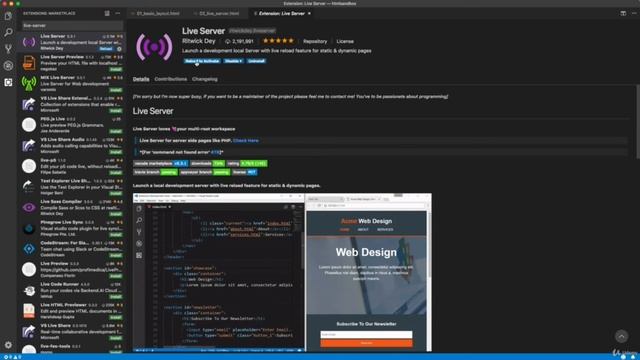Click the Uninstall button
The image size is (640, 360).
(256, 61)
